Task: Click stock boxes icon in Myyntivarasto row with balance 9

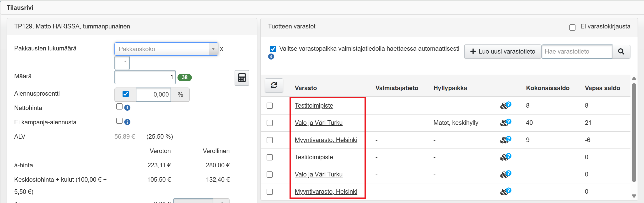Action: tap(505, 140)
